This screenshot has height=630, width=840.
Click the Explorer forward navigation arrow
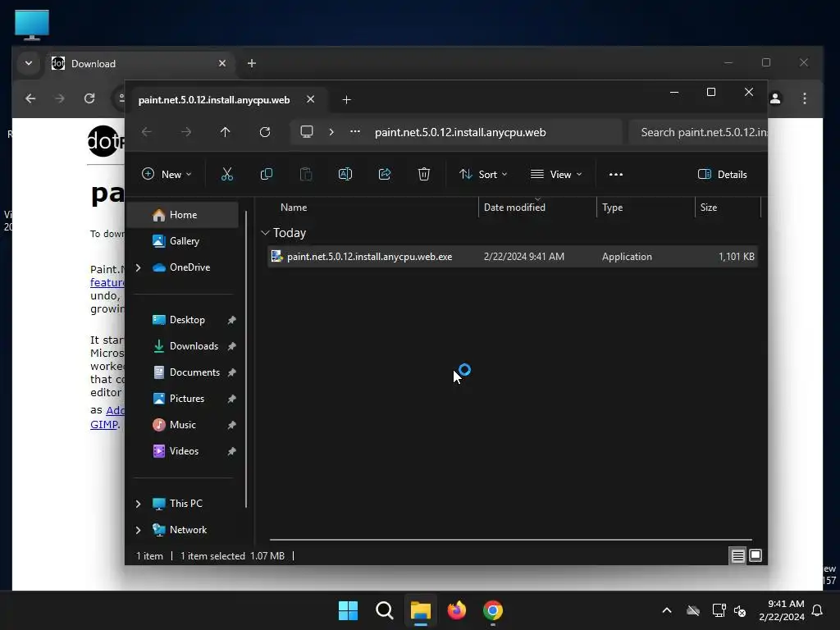click(186, 132)
